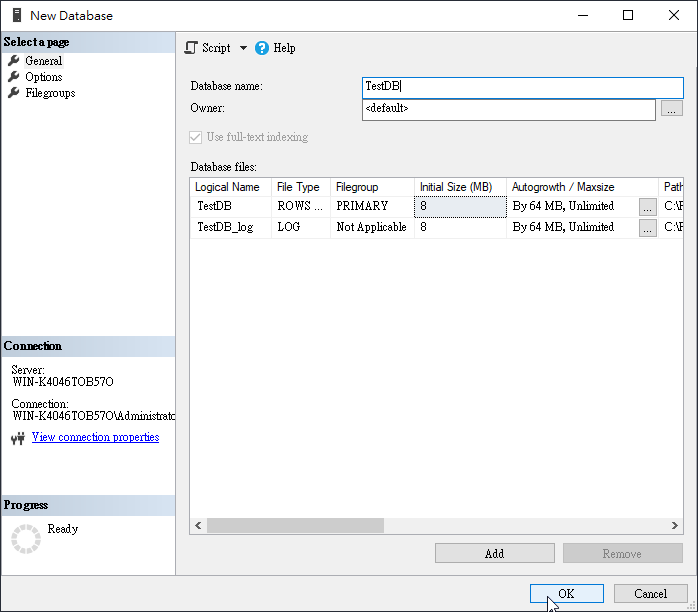Screen dimensions: 698x612
Task: Click the wrench icon next to Filegroups
Action: coord(14,93)
